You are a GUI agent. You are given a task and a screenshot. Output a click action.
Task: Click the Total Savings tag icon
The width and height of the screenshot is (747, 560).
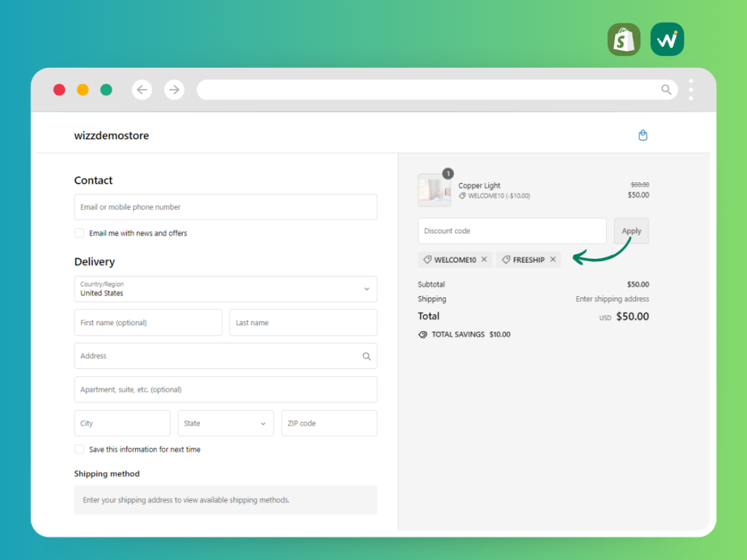(422, 334)
